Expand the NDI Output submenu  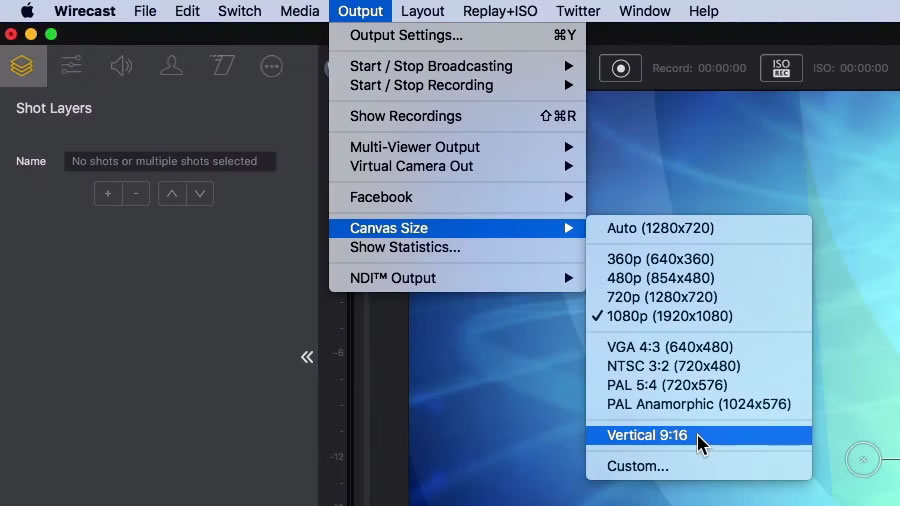457,278
